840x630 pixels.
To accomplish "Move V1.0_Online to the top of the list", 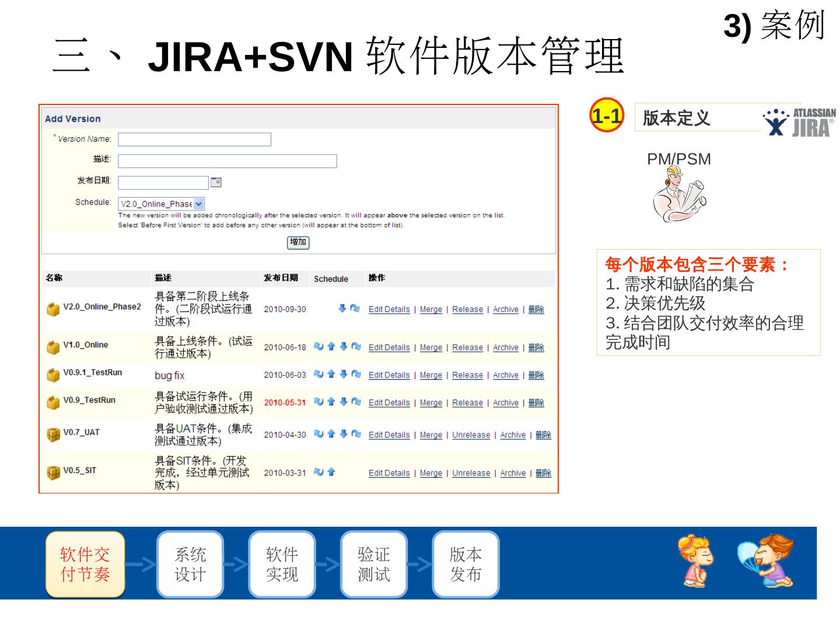I will tap(318, 346).
